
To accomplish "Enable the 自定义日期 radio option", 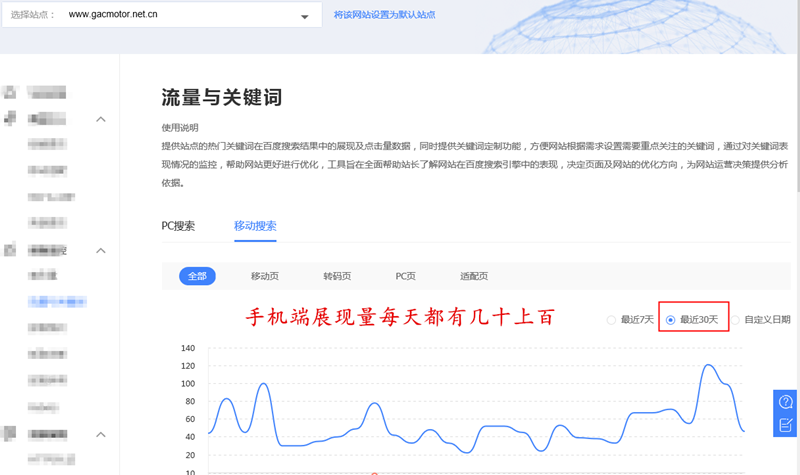I will (737, 320).
